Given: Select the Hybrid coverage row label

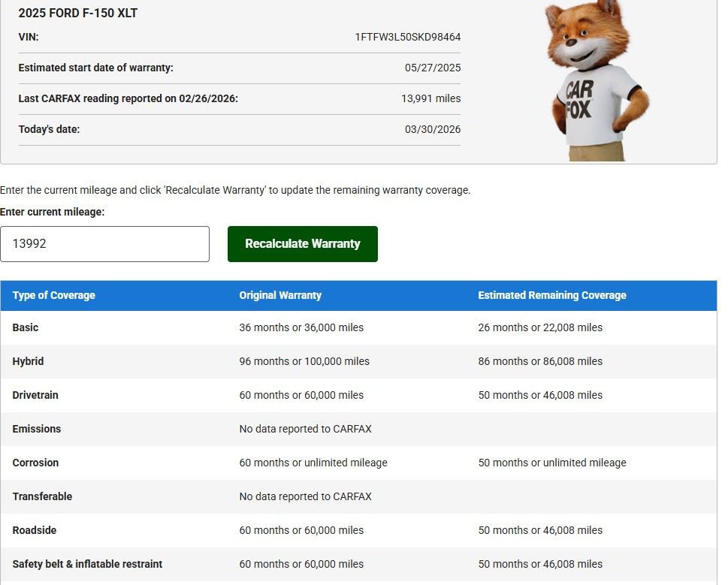Looking at the screenshot, I should (28, 361).
